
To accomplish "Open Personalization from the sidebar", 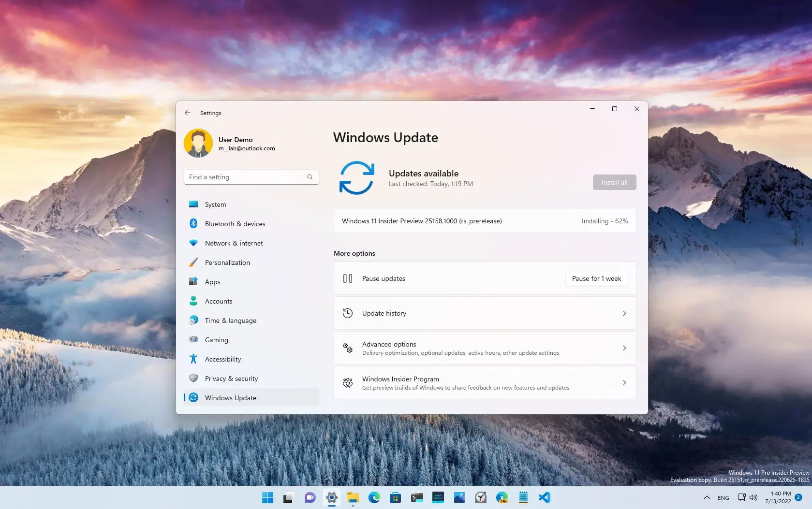I will point(251,262).
